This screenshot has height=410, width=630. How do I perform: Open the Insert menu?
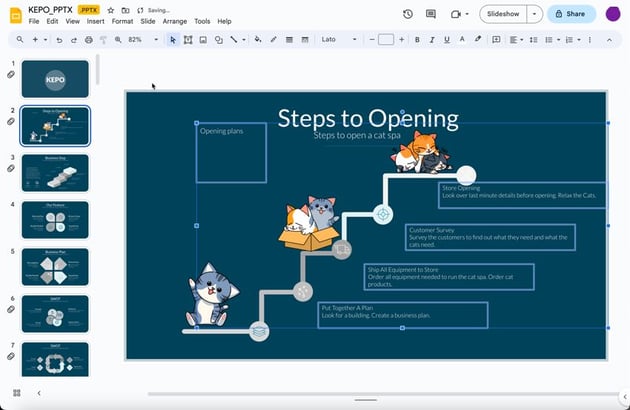pyautogui.click(x=95, y=21)
